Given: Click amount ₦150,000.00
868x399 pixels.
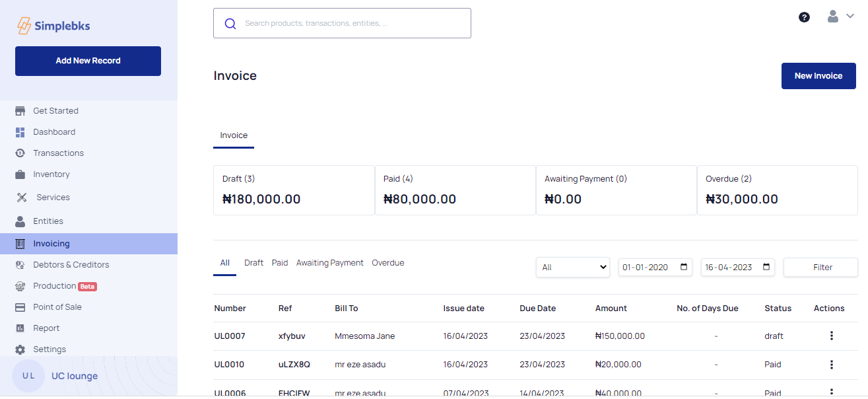Looking at the screenshot, I should pyautogui.click(x=620, y=336).
